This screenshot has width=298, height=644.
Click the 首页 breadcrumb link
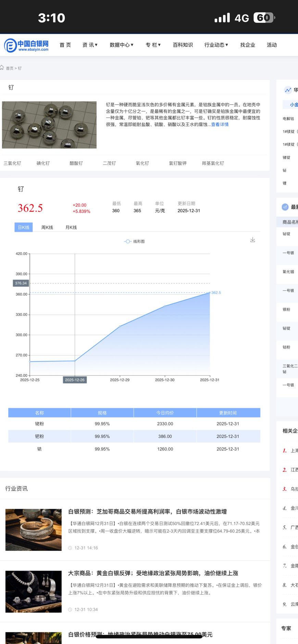point(10,68)
